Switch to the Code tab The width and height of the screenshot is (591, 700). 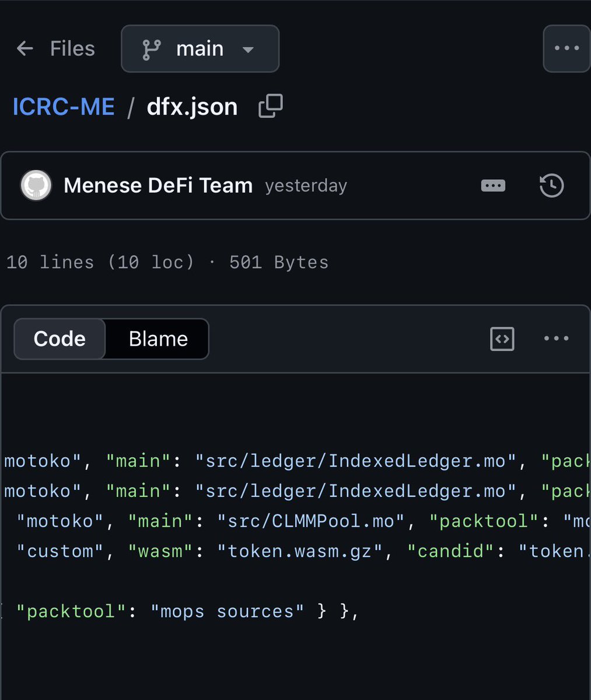60,339
